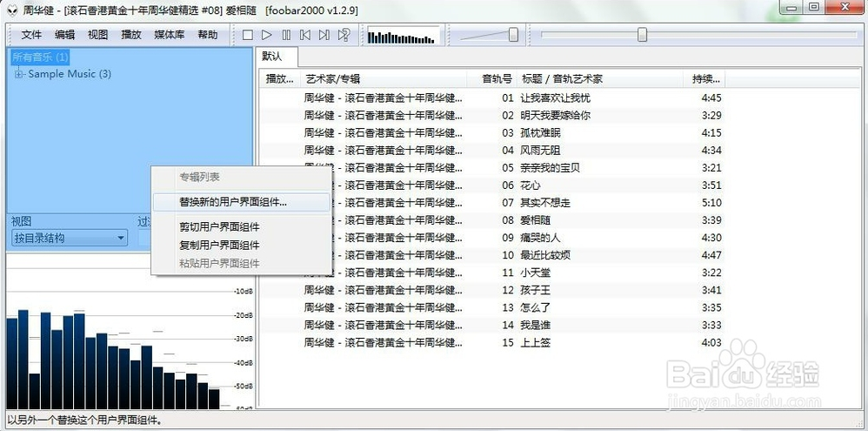The image size is (868, 431).
Task: Select track 亲亲我的宝贝
Action: [551, 168]
